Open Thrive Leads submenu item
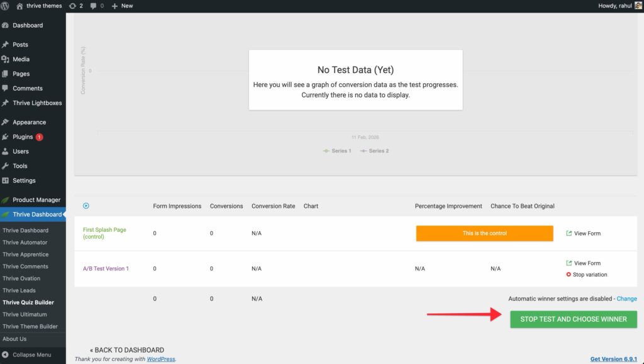Viewport: 644px width, 364px height. pos(19,290)
